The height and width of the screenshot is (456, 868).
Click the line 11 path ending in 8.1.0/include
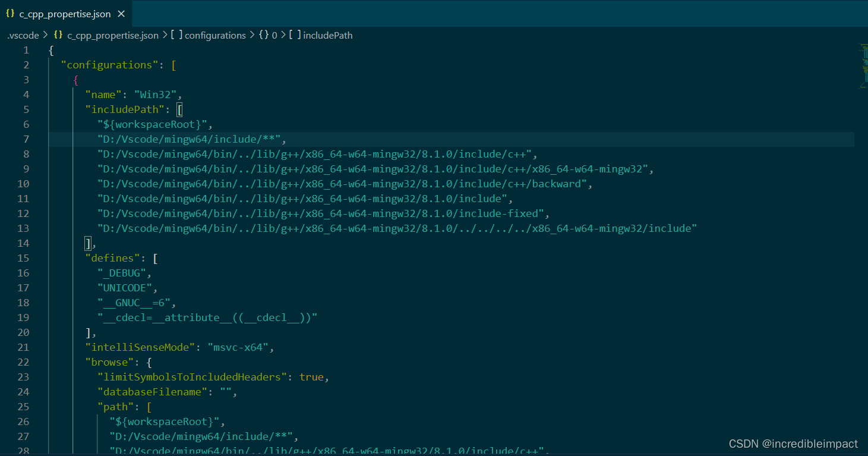tap(302, 199)
